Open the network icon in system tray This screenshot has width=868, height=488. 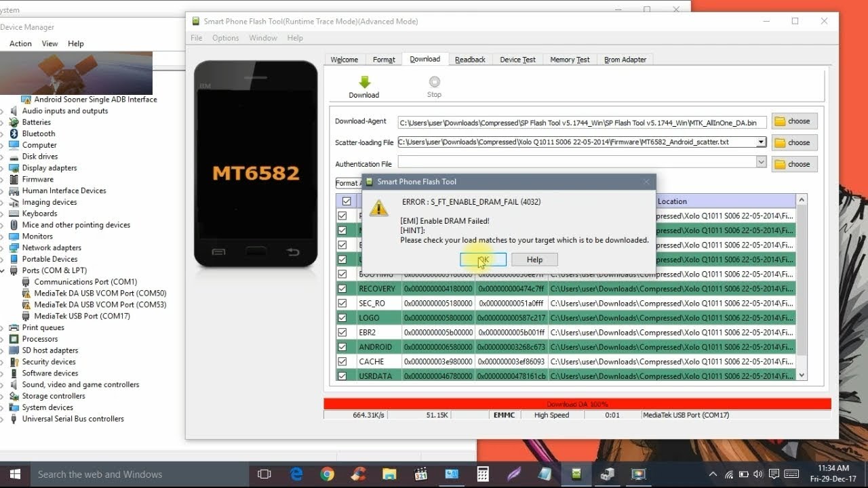click(x=729, y=474)
